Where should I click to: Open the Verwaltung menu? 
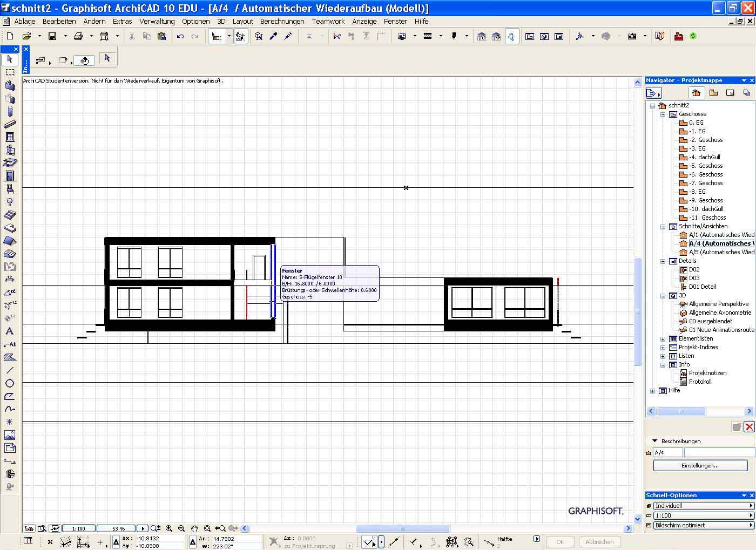(x=157, y=22)
